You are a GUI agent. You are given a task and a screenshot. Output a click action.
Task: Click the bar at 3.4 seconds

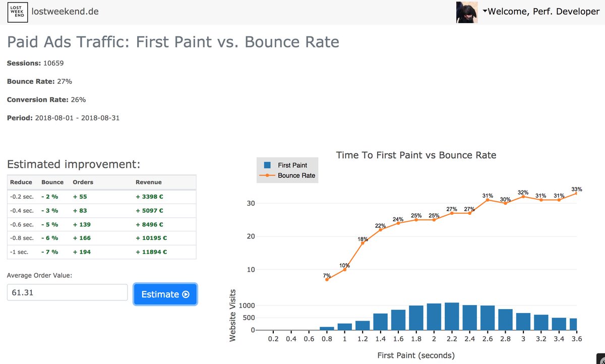559,324
